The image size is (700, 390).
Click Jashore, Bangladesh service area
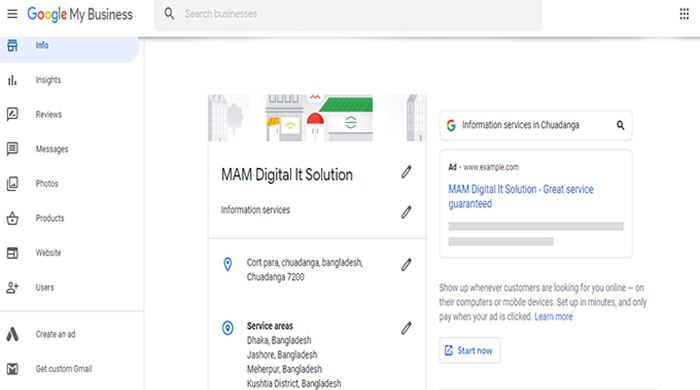(282, 355)
